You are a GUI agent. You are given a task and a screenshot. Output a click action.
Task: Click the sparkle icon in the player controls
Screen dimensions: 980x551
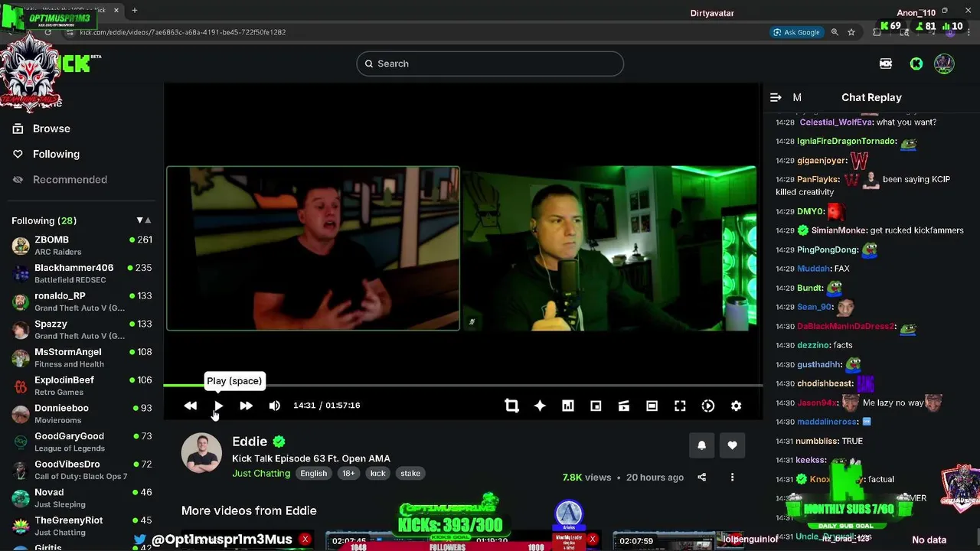coord(540,406)
